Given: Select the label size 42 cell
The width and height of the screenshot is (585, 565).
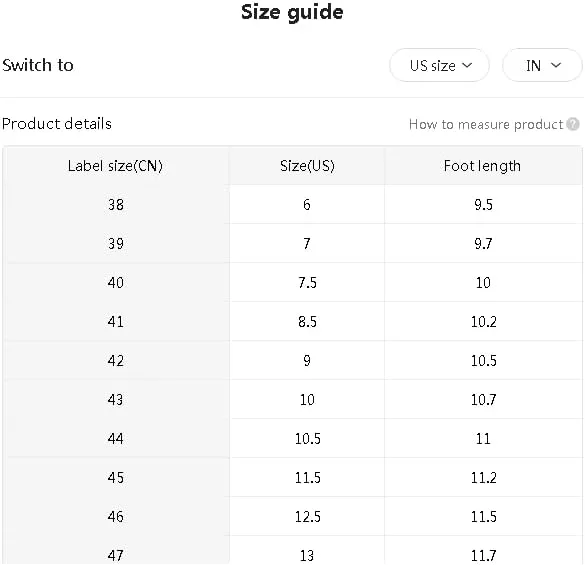Looking at the screenshot, I should pyautogui.click(x=116, y=360).
